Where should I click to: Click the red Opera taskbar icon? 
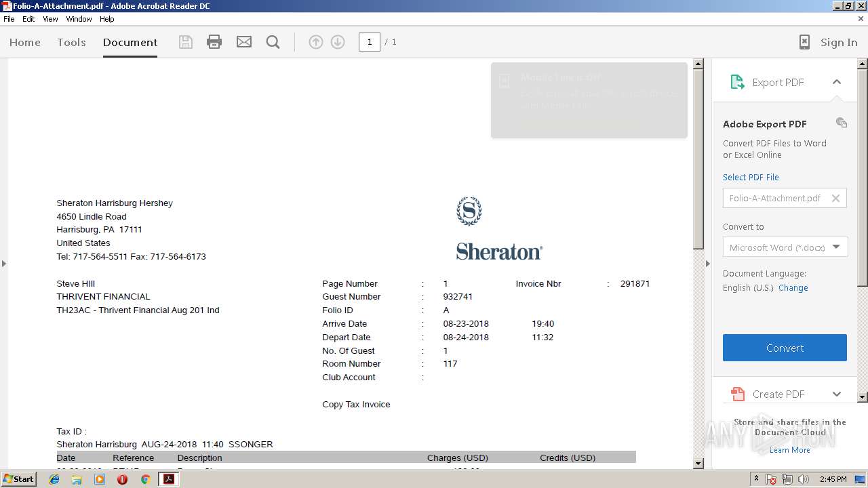[x=122, y=479]
